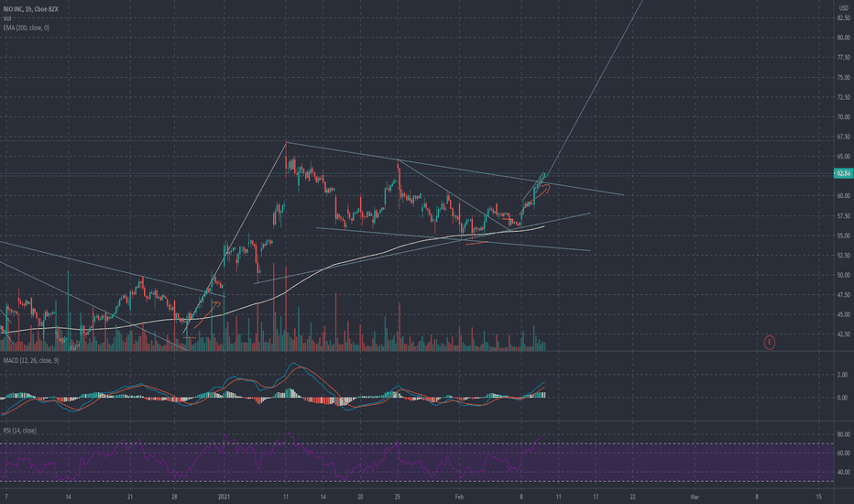Click the 70.00 price axis label
The image size is (854, 504).
844,116
